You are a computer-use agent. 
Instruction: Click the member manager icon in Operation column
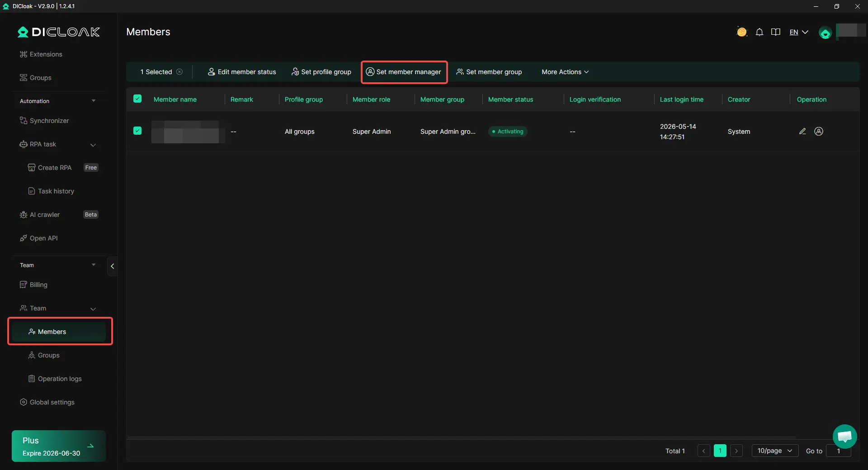(819, 132)
